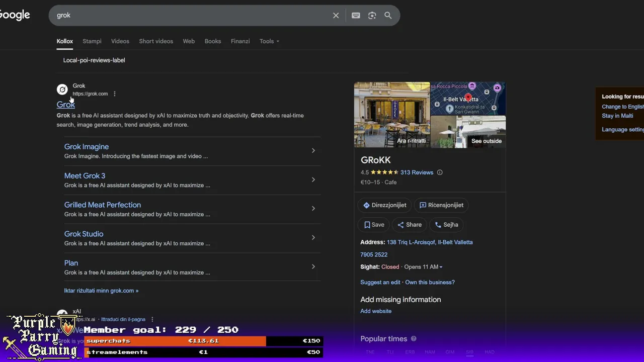The height and width of the screenshot is (362, 644).
Task: Expand the opening hours dropdown arrow
Action: coord(441,267)
